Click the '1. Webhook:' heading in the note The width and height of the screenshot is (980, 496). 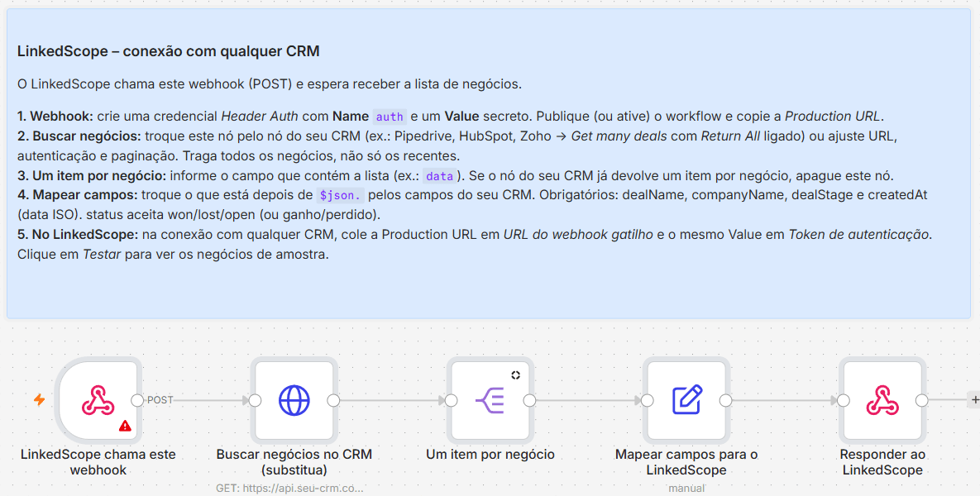55,117
